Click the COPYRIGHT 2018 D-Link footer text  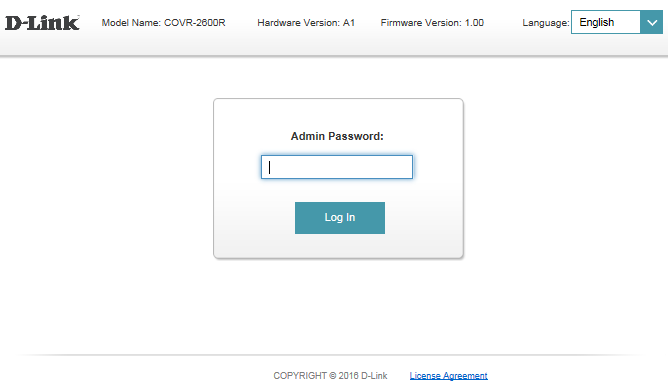coord(330,376)
